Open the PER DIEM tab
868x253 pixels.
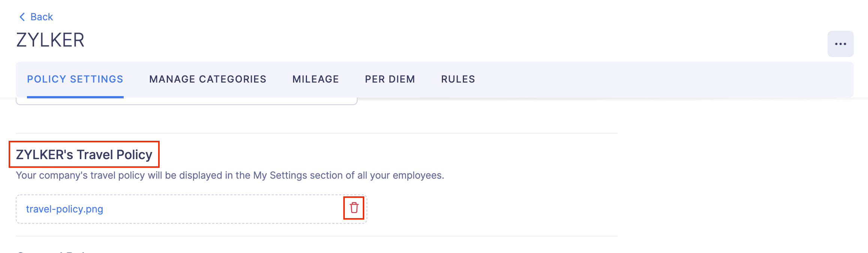pyautogui.click(x=390, y=79)
